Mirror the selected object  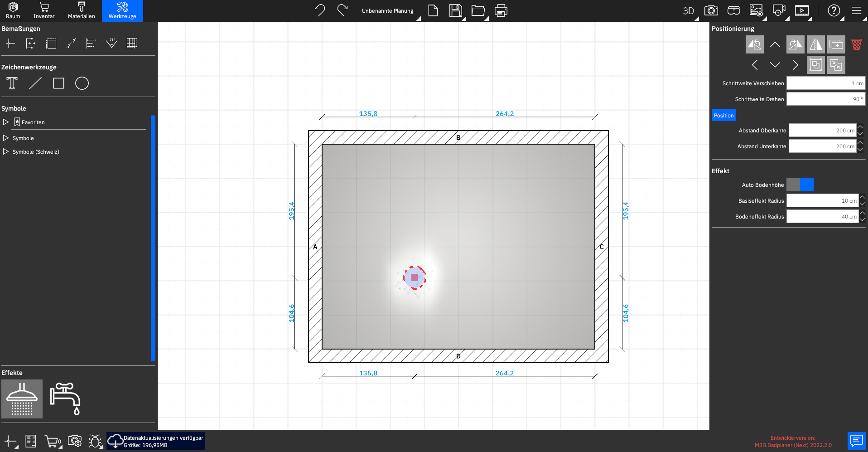coord(815,44)
